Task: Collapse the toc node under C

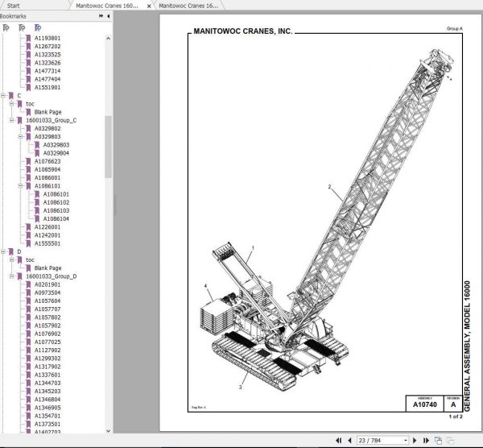Action: point(12,104)
